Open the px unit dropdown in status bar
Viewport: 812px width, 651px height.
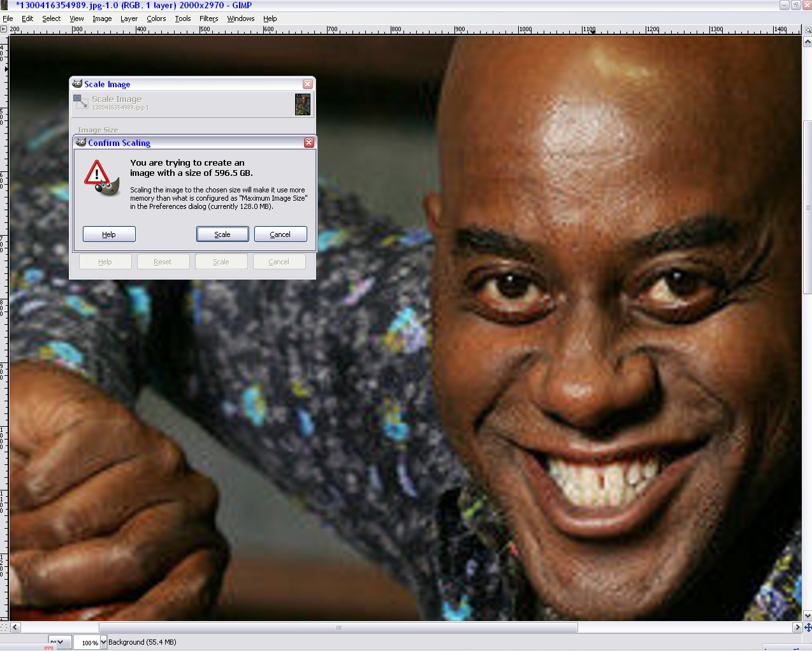tap(59, 642)
